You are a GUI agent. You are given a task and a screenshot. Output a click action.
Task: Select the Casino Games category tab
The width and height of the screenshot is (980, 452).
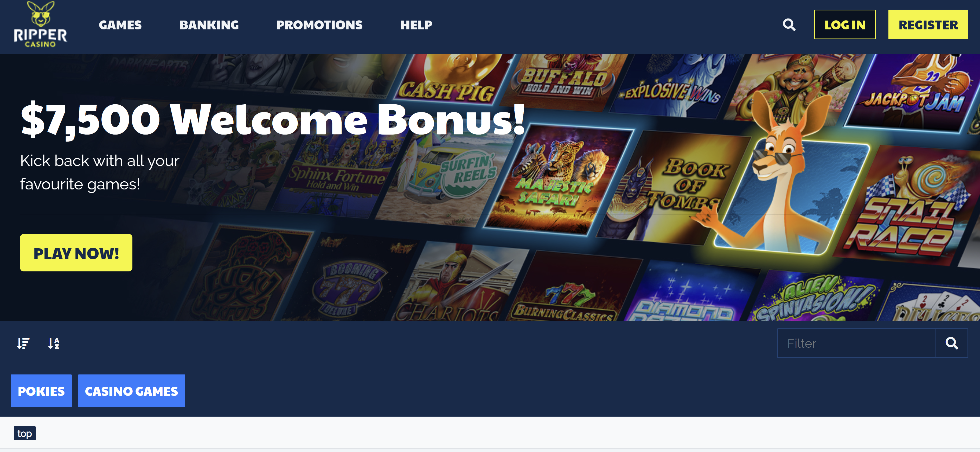132,391
